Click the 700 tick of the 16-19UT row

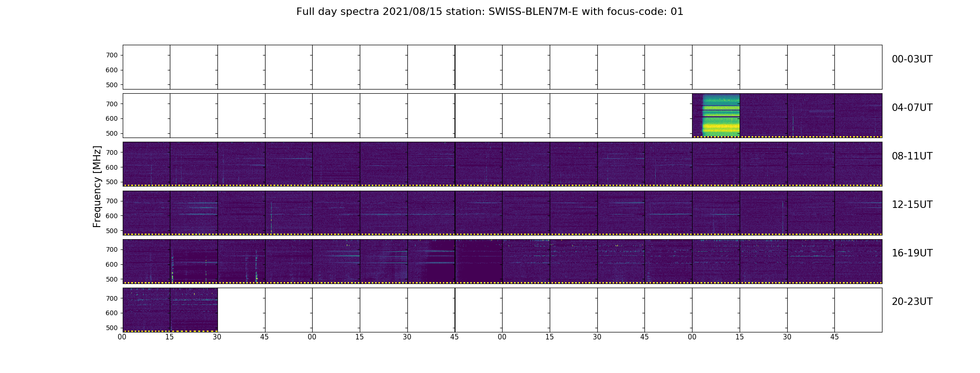(x=112, y=249)
